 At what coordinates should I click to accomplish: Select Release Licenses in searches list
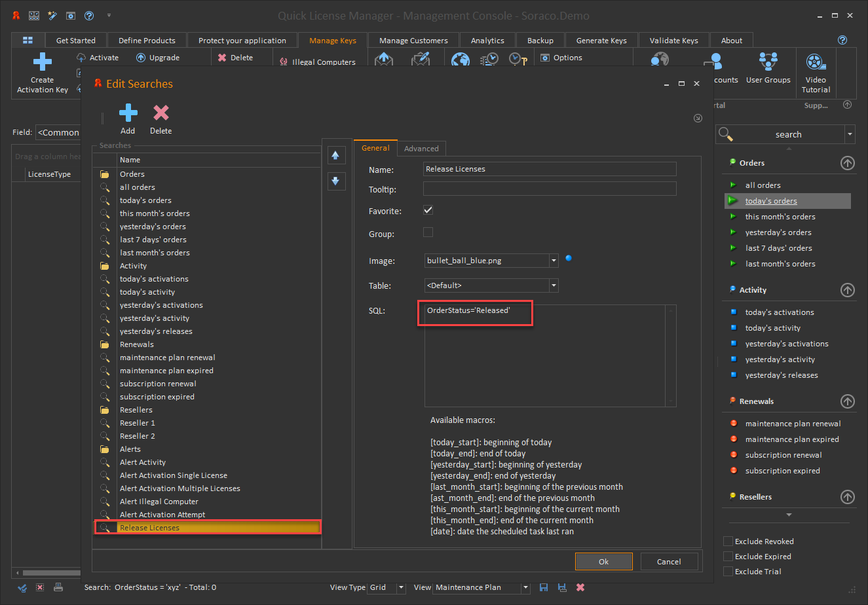(208, 528)
